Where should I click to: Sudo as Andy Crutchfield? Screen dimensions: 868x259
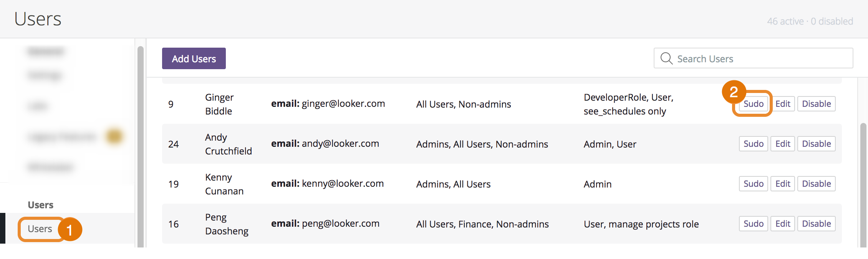753,144
